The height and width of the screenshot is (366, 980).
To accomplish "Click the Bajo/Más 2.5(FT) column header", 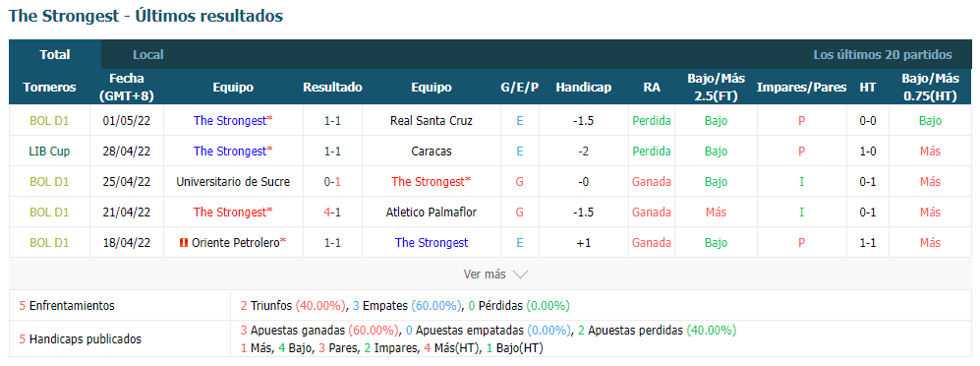I will click(717, 87).
